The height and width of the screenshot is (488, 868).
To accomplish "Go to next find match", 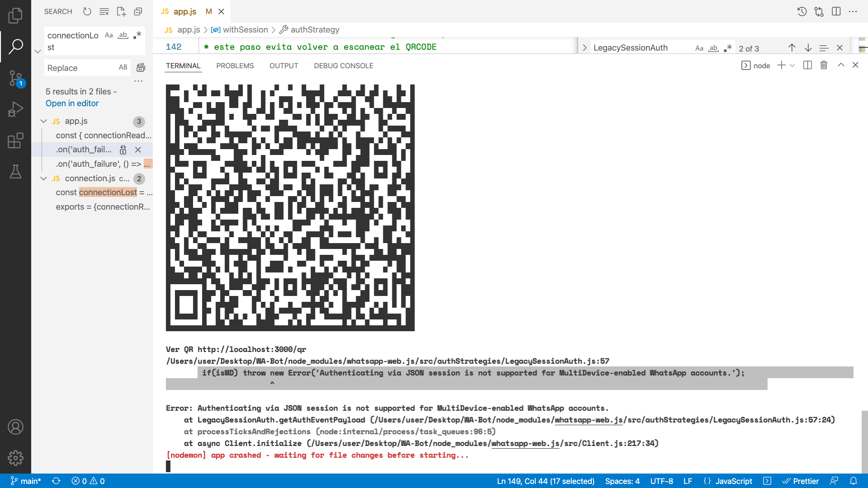I will point(808,48).
